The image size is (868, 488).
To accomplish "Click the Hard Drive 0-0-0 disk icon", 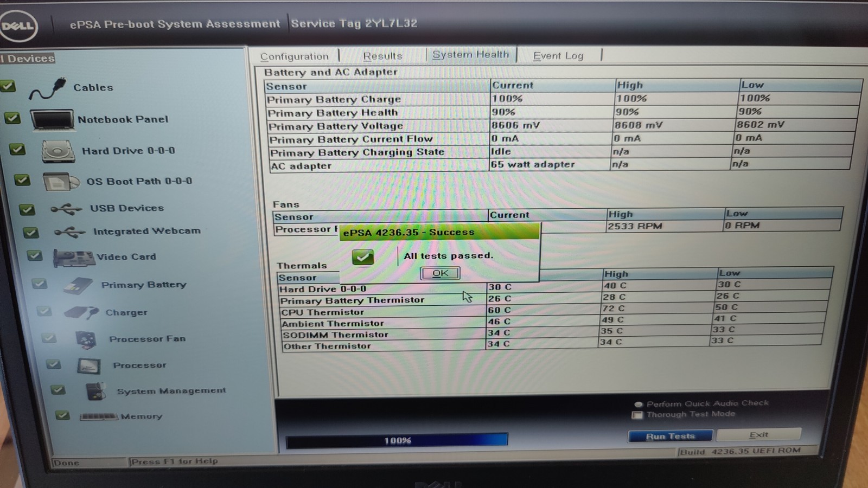I will click(58, 151).
